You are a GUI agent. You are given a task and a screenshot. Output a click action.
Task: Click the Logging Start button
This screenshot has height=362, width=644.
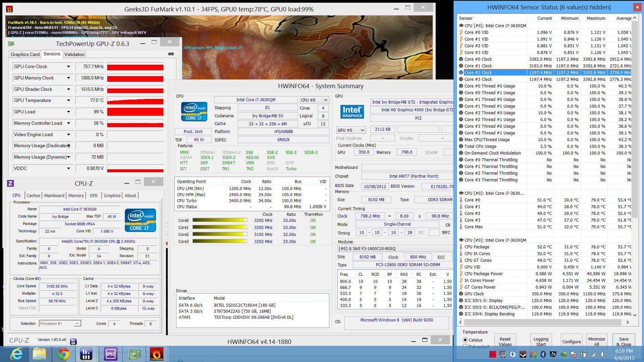click(541, 342)
